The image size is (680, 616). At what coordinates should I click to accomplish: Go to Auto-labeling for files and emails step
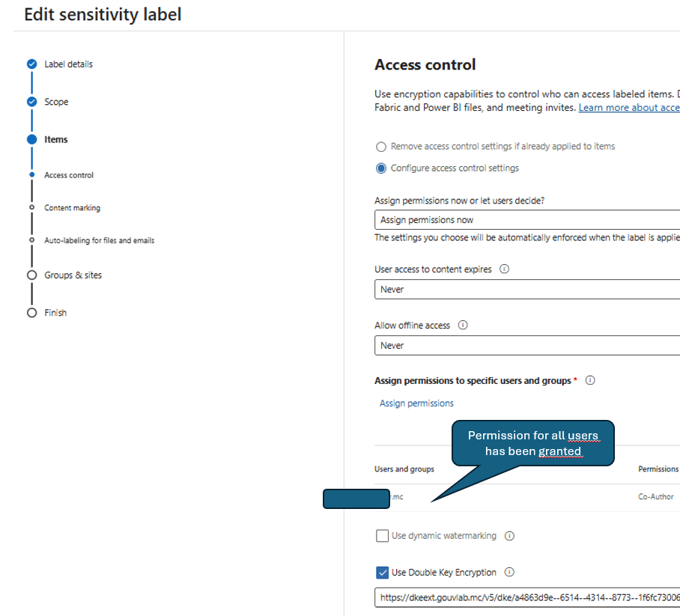tap(99, 240)
